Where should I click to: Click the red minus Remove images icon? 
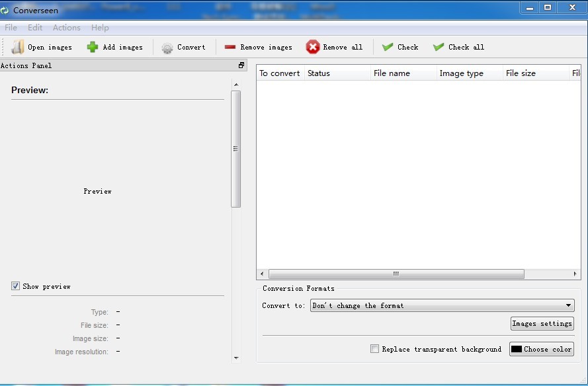[230, 47]
